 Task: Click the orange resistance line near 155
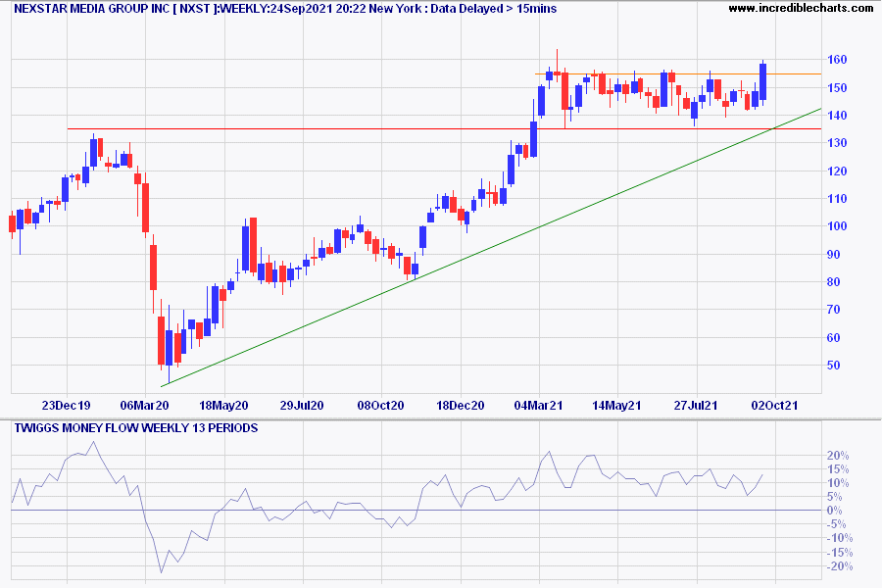pyautogui.click(x=678, y=73)
